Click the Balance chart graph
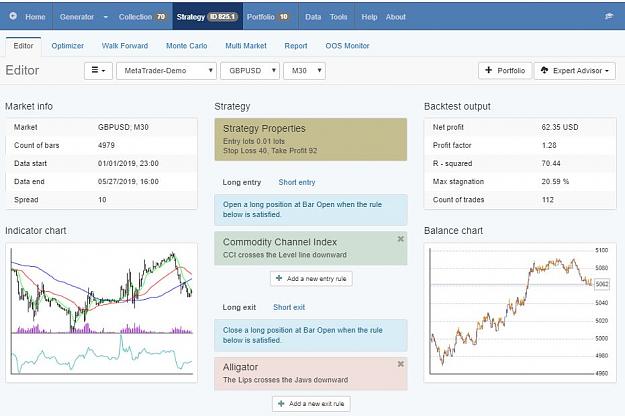 520,313
